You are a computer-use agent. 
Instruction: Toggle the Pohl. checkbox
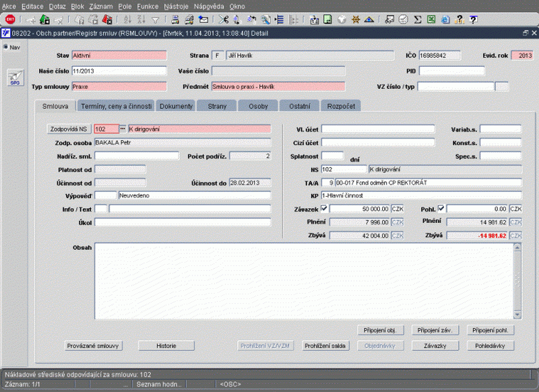click(441, 208)
